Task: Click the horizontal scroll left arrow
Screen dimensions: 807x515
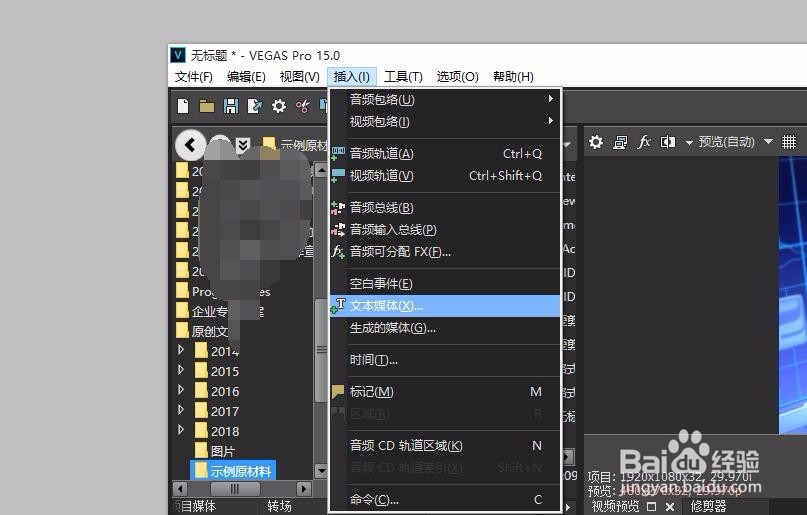Action: [x=180, y=489]
